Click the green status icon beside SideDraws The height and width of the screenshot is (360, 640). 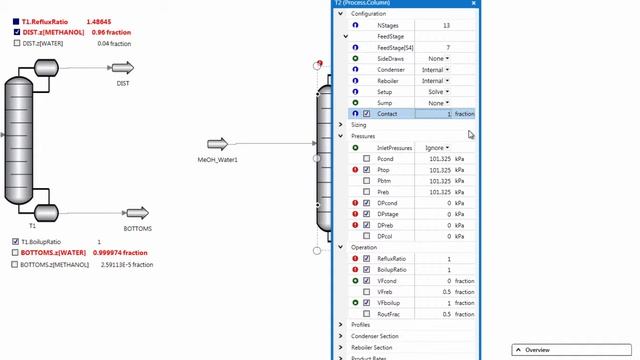click(x=355, y=58)
